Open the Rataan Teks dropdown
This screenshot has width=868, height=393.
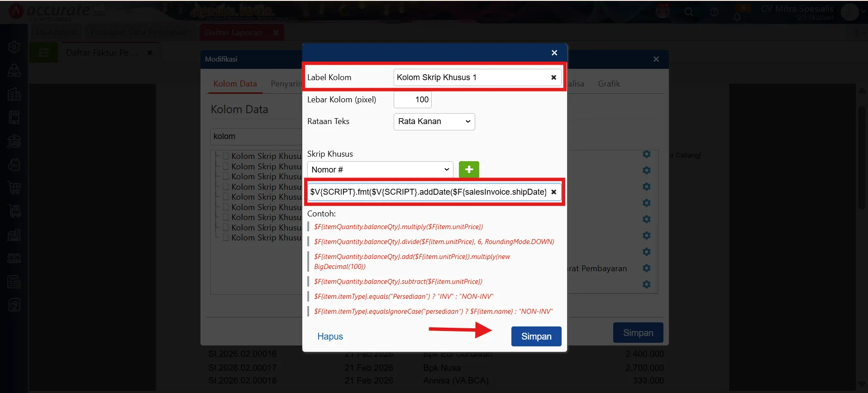click(x=434, y=121)
